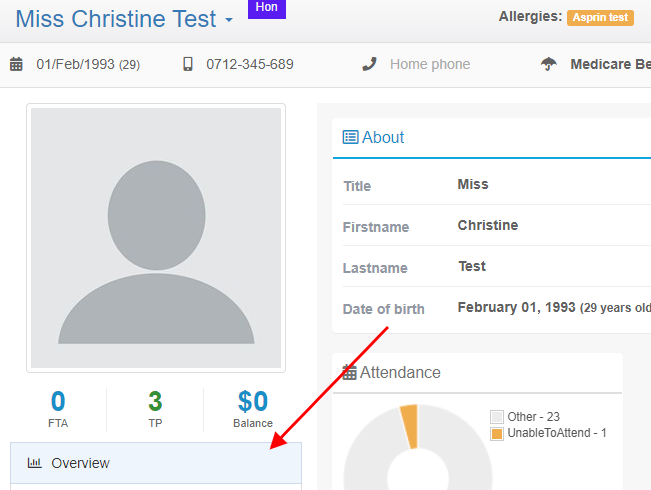651x490 pixels.
Task: Click the 01/Feb/1993 (29) birth date
Action: coord(88,64)
